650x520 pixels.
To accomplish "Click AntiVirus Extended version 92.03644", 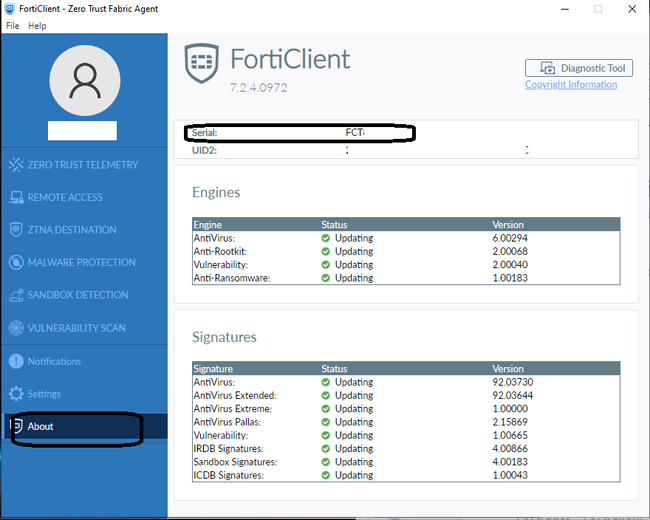I will [x=513, y=395].
